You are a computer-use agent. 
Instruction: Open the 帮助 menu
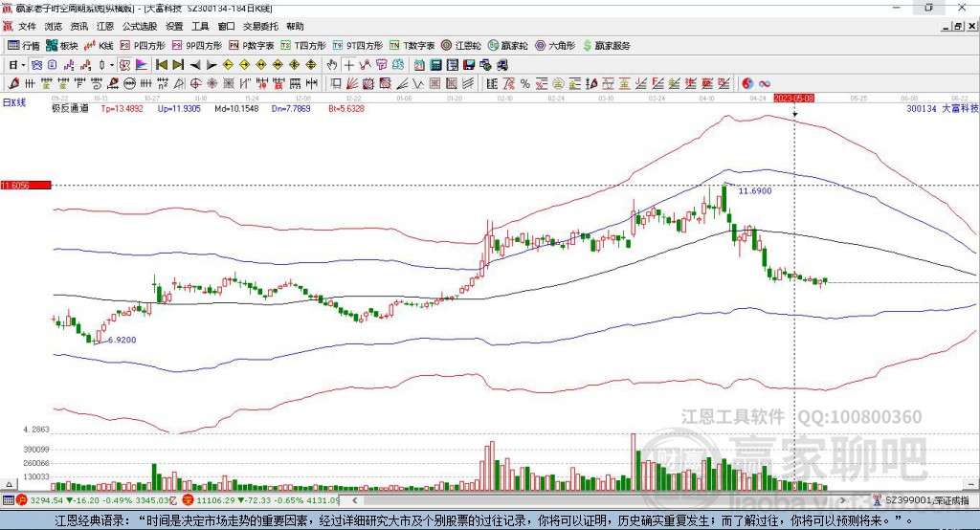pos(295,26)
